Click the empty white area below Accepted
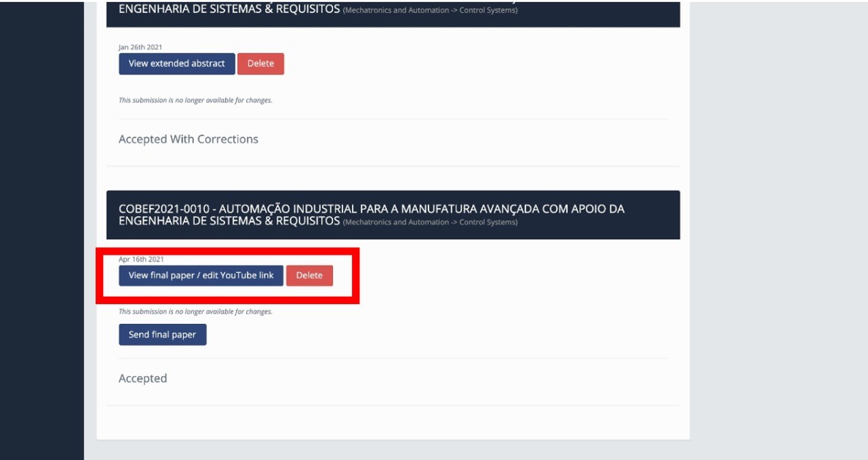 pos(393,423)
